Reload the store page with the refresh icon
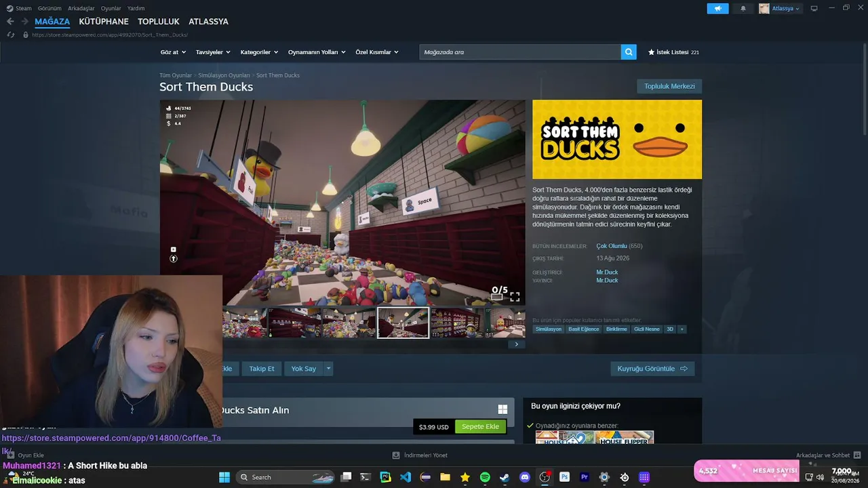868x488 pixels. [10, 35]
